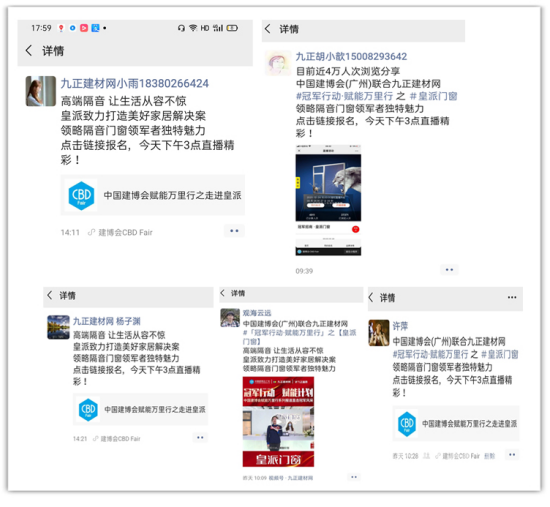Viewport: 550px width, 507px height.
Task: Open like/comment dots on 观海云远's post
Action: [354, 477]
